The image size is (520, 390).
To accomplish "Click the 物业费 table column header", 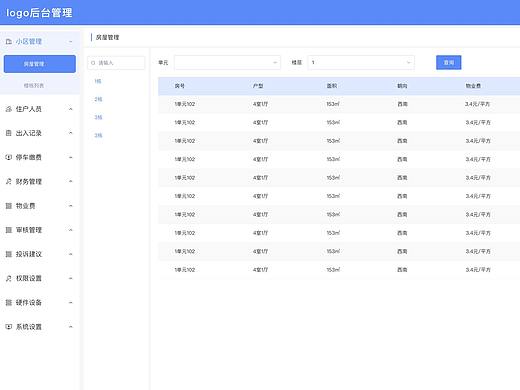I will click(x=473, y=86).
